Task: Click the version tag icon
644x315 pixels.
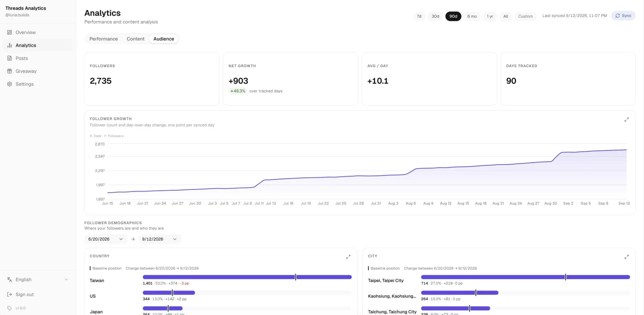Action: (9, 308)
